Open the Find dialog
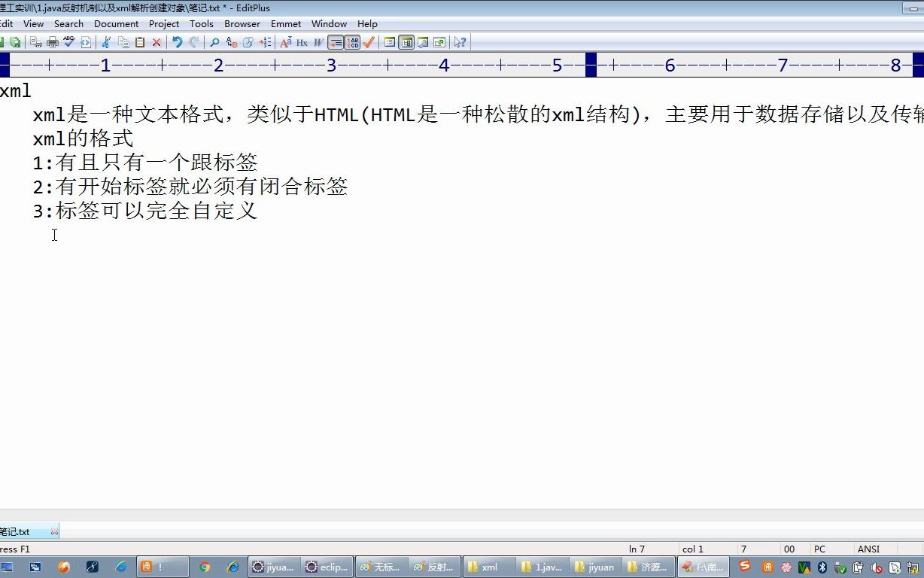 click(213, 42)
